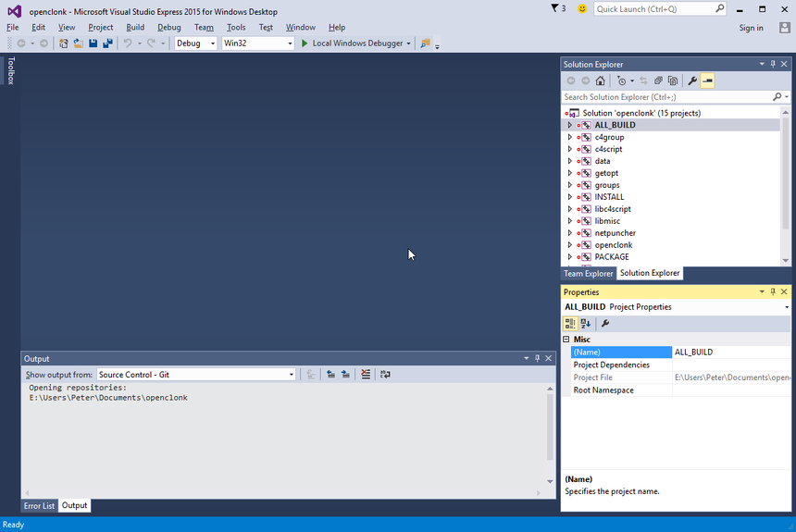Select the groups project
The width and height of the screenshot is (796, 532).
pyautogui.click(x=606, y=185)
